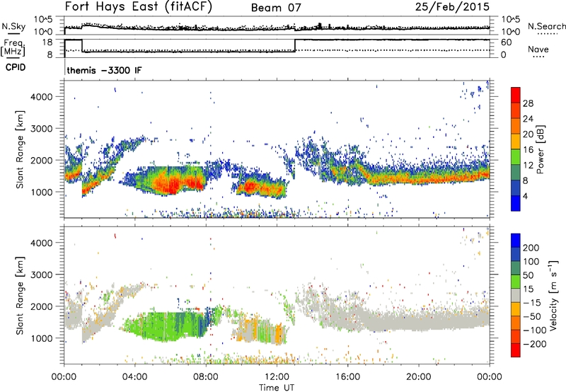This screenshot has height=392, width=566.
Task: Click the "N.Search" legend label
Action: pyautogui.click(x=546, y=26)
